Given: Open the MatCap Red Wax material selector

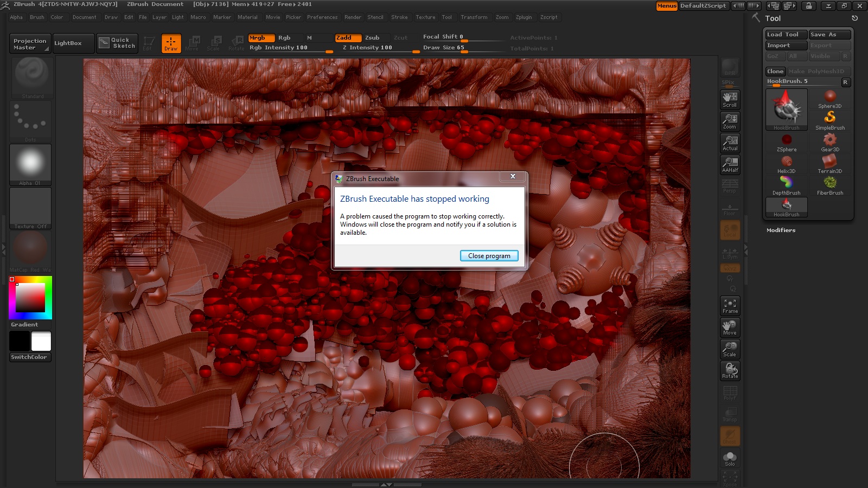Looking at the screenshot, I should [30, 252].
